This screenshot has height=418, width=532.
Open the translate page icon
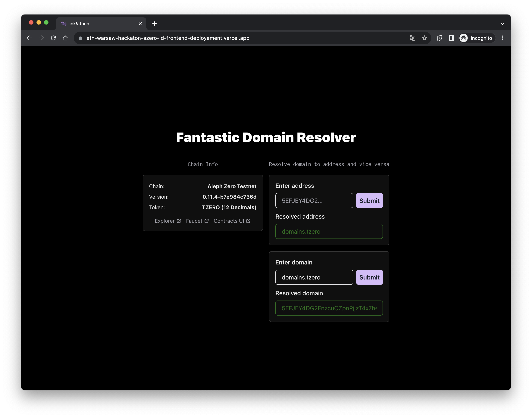coord(412,38)
